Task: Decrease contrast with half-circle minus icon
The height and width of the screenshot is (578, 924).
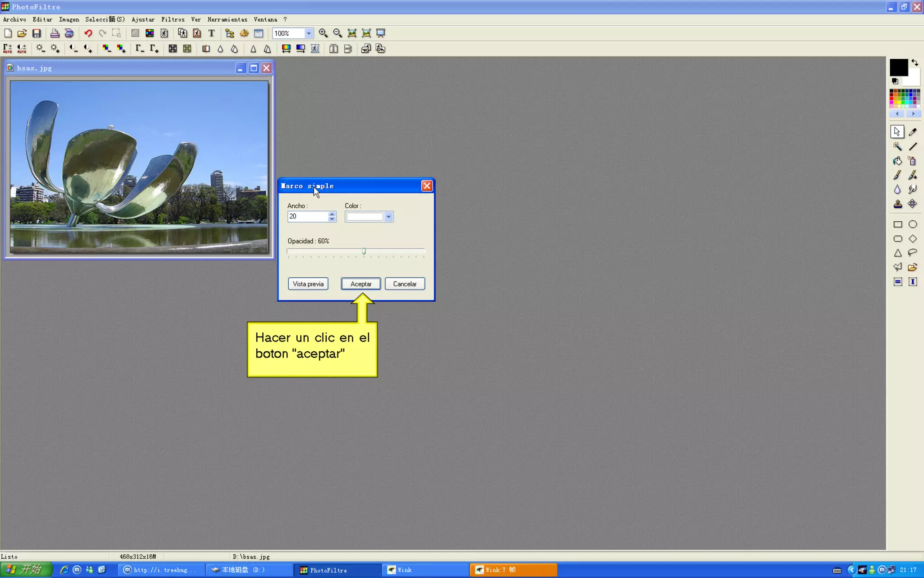Action: (x=74, y=49)
